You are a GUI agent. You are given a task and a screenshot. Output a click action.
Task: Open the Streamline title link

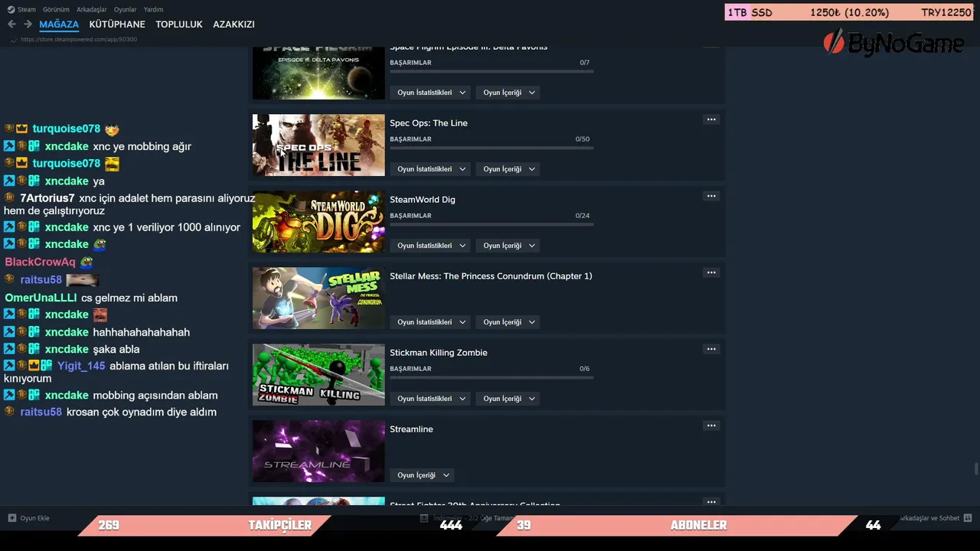pyautogui.click(x=411, y=429)
